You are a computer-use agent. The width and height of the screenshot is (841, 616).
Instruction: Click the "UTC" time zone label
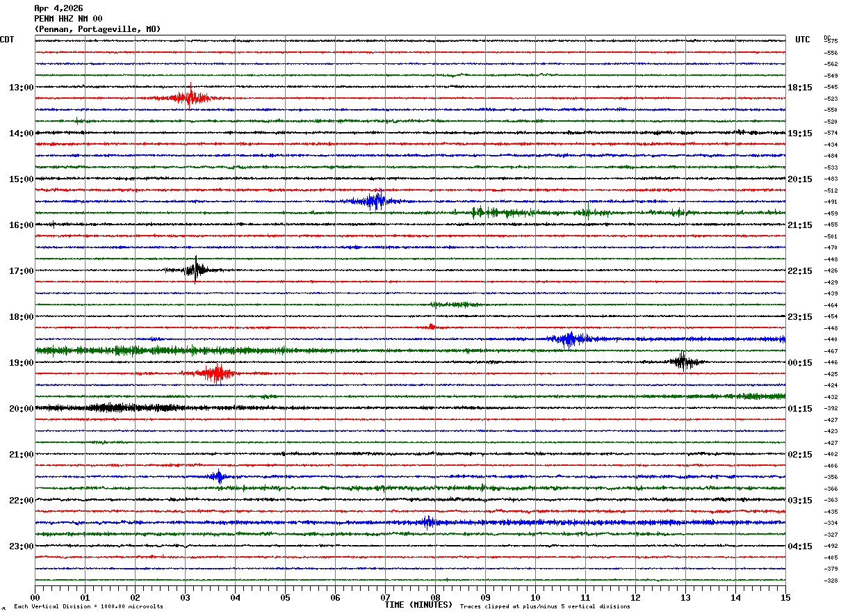pyautogui.click(x=803, y=40)
